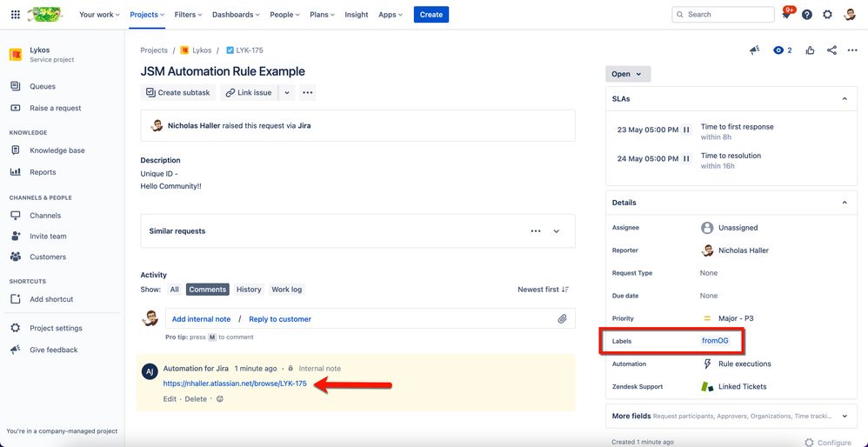Click Create subtask button
This screenshot has height=447, width=868.
pos(177,92)
